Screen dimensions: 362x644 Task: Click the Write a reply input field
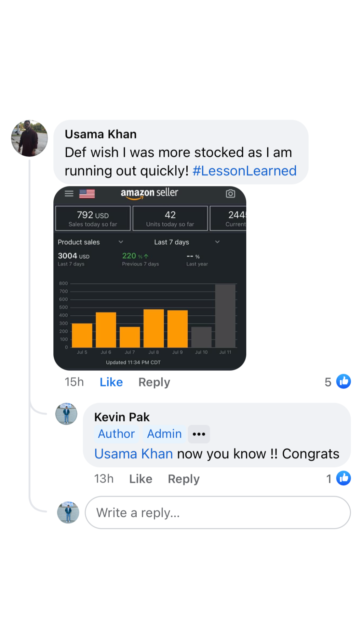click(x=217, y=512)
